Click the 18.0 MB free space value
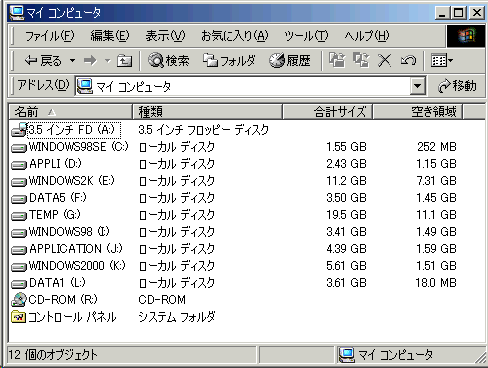This screenshot has height=368, width=488. click(436, 283)
